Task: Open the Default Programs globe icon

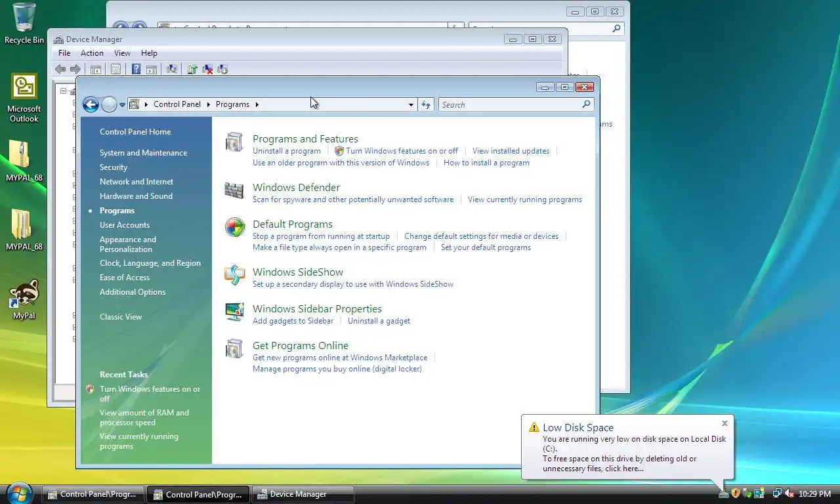Action: (234, 227)
